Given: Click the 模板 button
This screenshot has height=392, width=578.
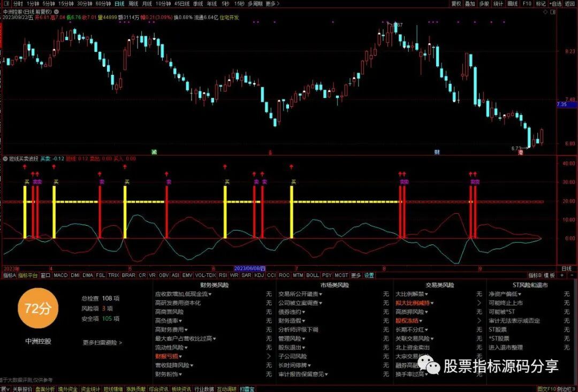Looking at the screenshot, I should point(550,275).
